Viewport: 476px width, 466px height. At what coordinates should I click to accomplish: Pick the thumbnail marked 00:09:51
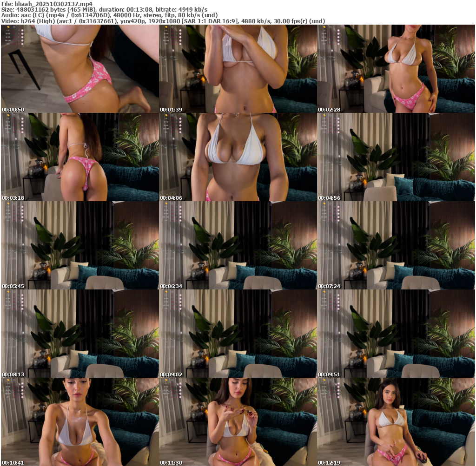click(396, 334)
